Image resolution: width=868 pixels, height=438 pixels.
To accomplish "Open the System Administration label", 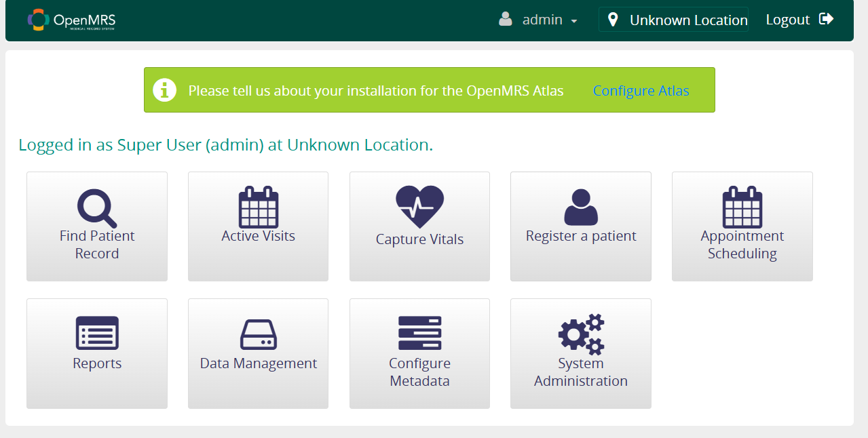I will click(581, 372).
